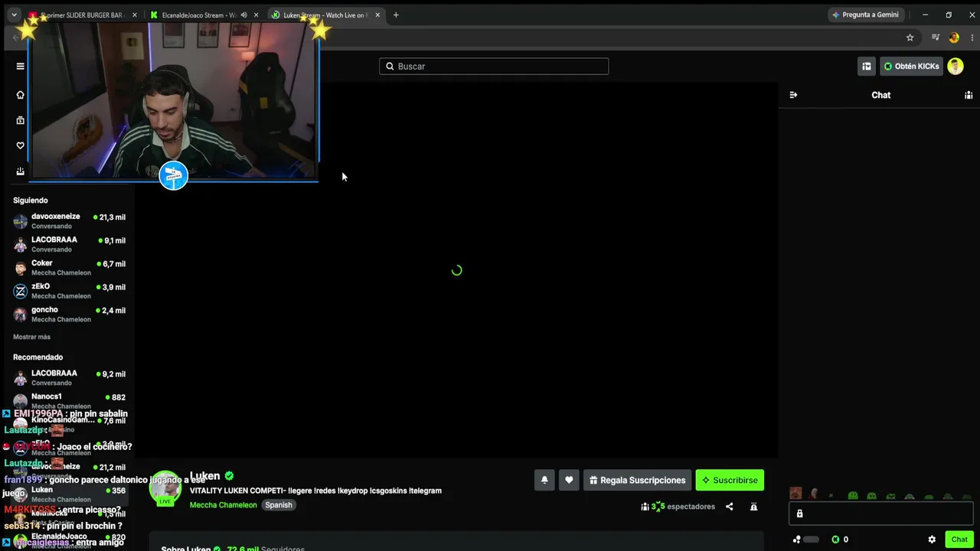Click Regala Suscripciones button
The width and height of the screenshot is (980, 551).
(637, 481)
